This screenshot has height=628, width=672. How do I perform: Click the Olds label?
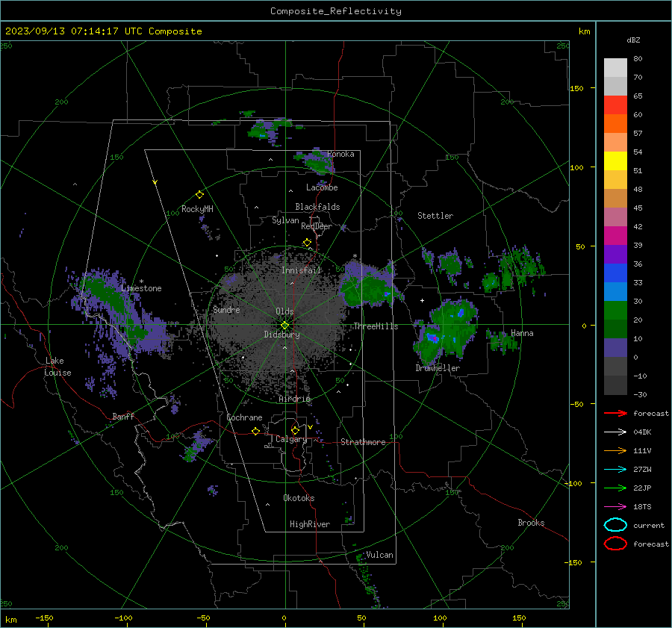tap(284, 311)
